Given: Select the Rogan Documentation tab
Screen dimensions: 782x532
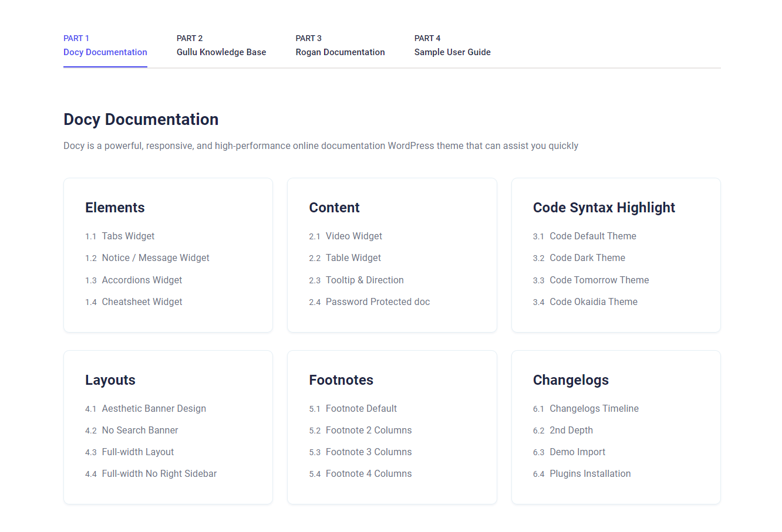Looking at the screenshot, I should tap(340, 46).
